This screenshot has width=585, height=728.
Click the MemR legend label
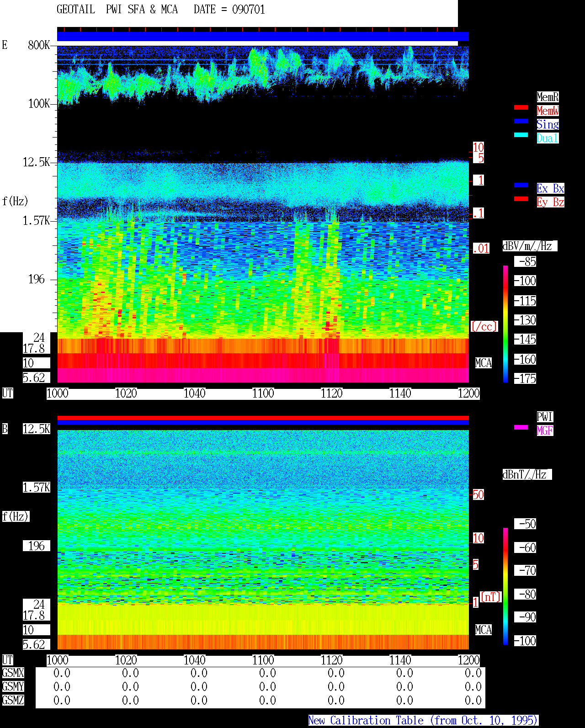click(x=548, y=97)
